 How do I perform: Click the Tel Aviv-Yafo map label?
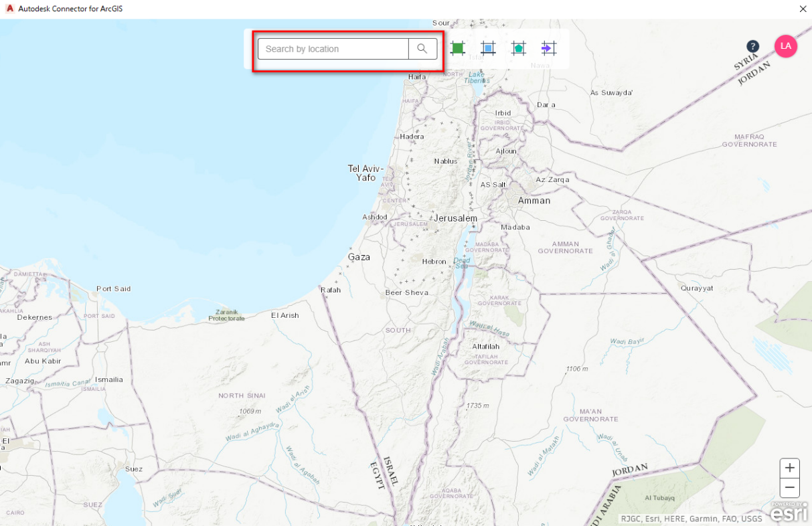tap(366, 173)
